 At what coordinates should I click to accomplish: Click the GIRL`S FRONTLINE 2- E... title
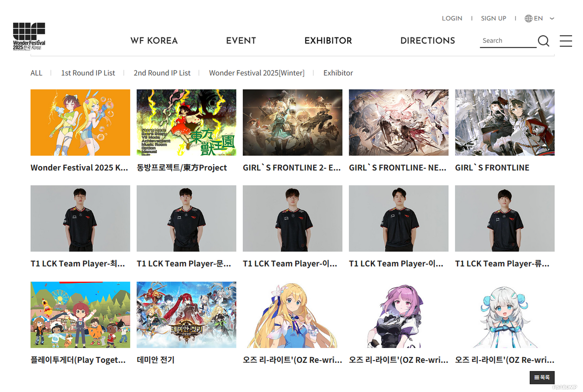pyautogui.click(x=291, y=168)
